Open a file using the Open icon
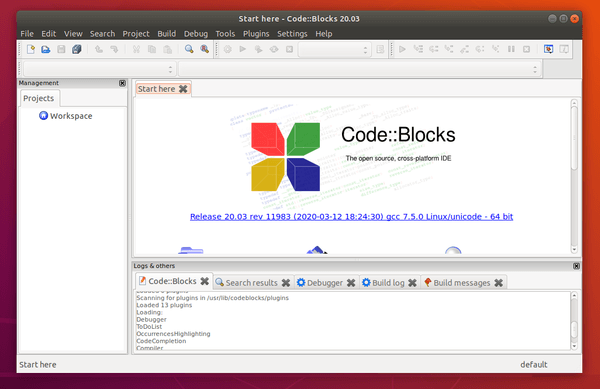 tap(46, 49)
